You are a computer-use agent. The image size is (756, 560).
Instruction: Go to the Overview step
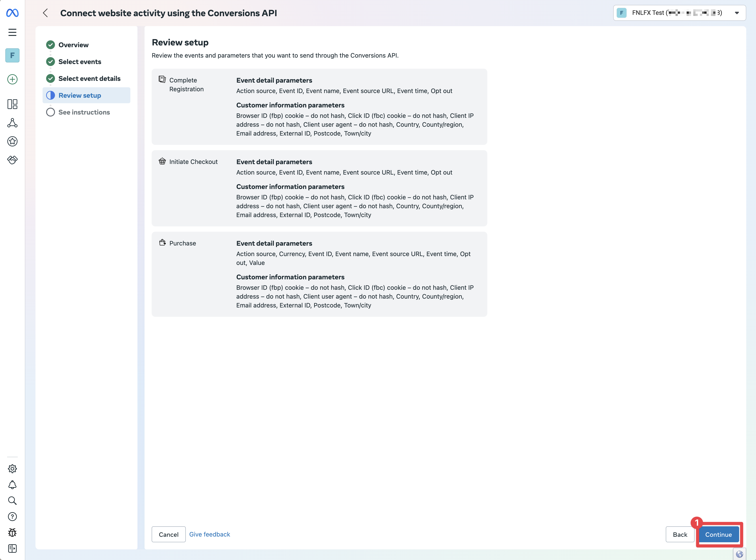[73, 45]
